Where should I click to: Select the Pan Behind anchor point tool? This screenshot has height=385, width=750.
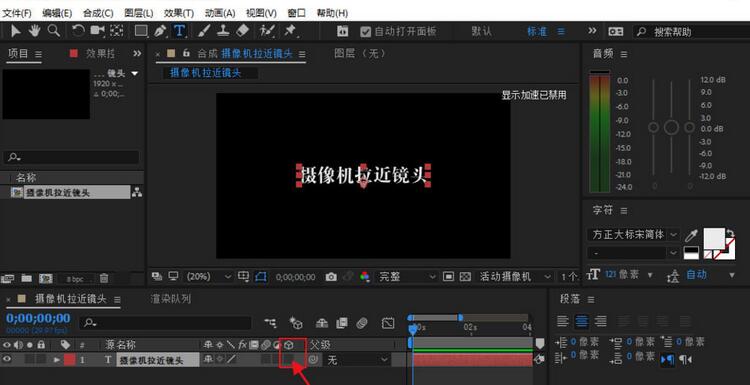[x=116, y=31]
